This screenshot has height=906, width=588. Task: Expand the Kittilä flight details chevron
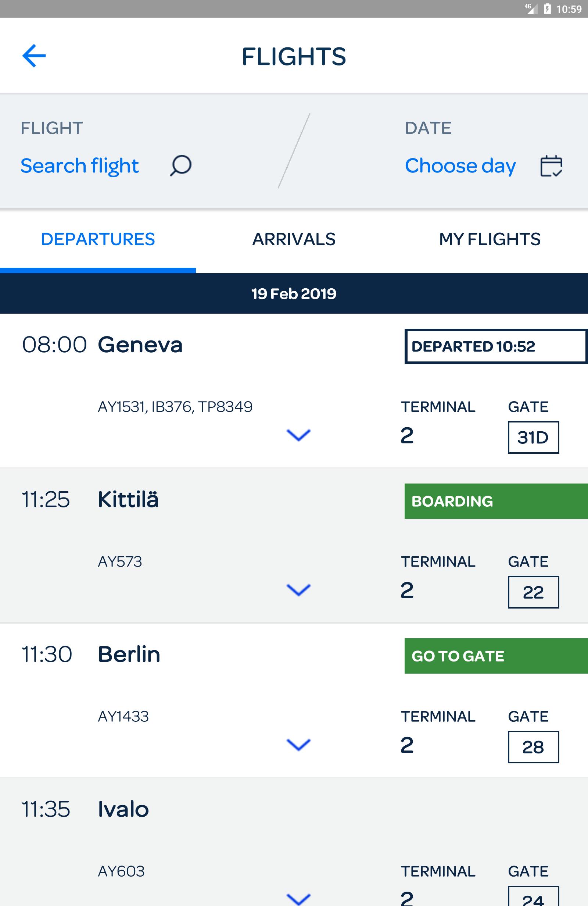click(x=298, y=590)
